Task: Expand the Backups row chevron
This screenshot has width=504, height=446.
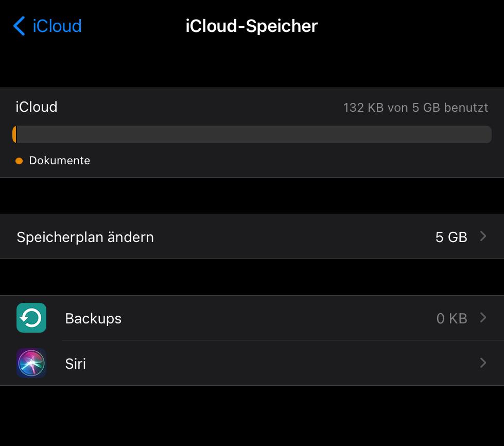Action: [x=483, y=318]
